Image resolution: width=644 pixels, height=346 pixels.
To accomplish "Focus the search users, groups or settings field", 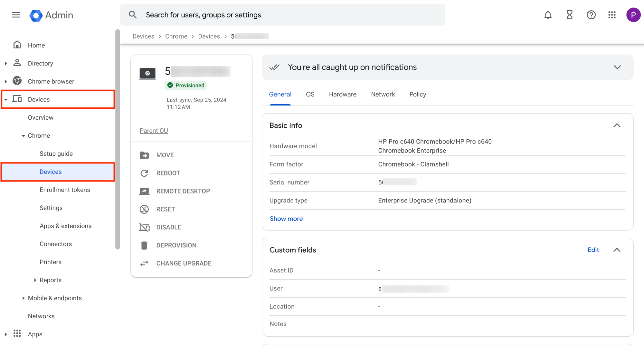I will pos(282,15).
